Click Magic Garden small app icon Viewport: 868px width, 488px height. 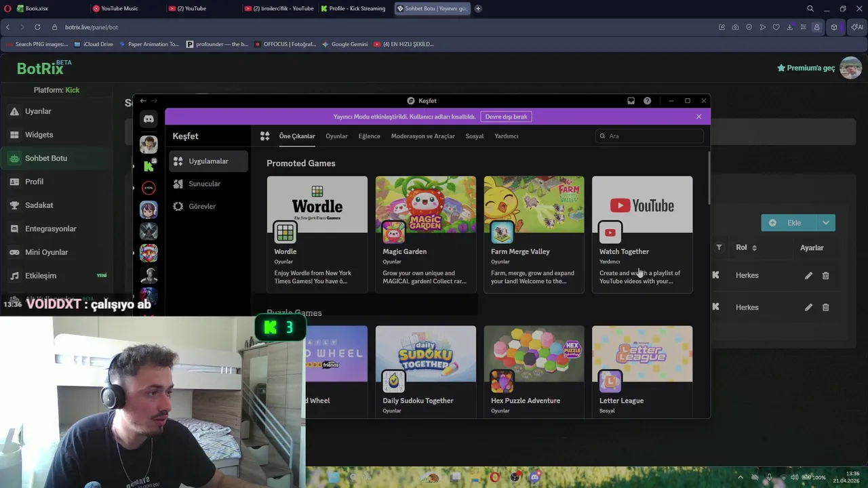pyautogui.click(x=393, y=232)
